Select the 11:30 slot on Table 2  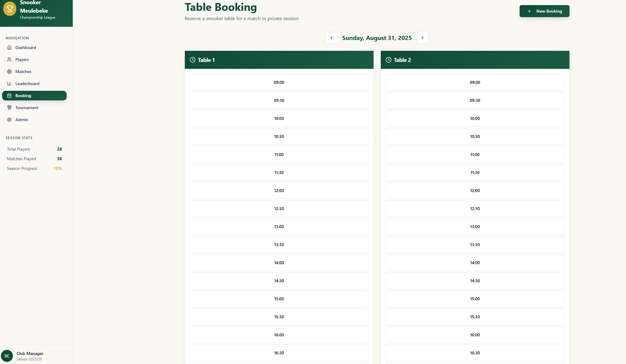pos(475,173)
